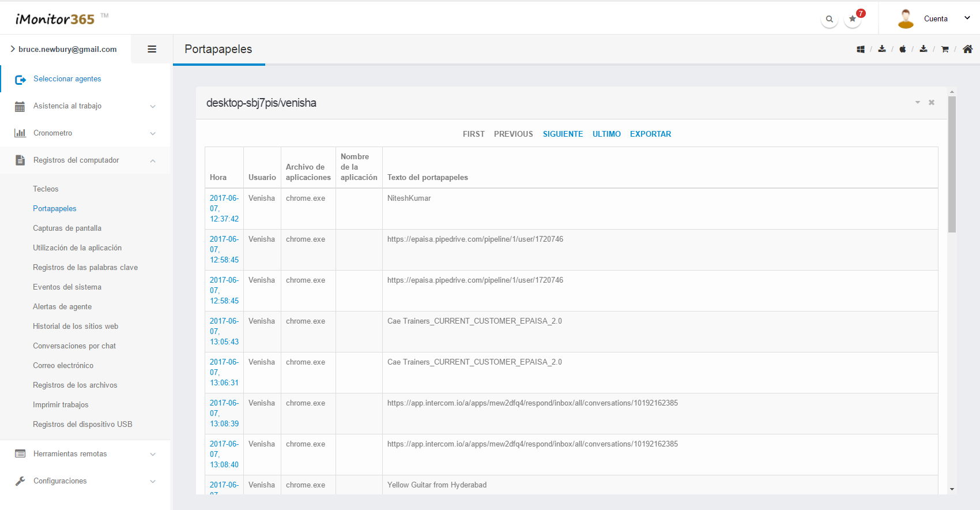Viewport: 980px width, 510px height.
Task: Click the search magnifier icon
Action: (x=829, y=19)
